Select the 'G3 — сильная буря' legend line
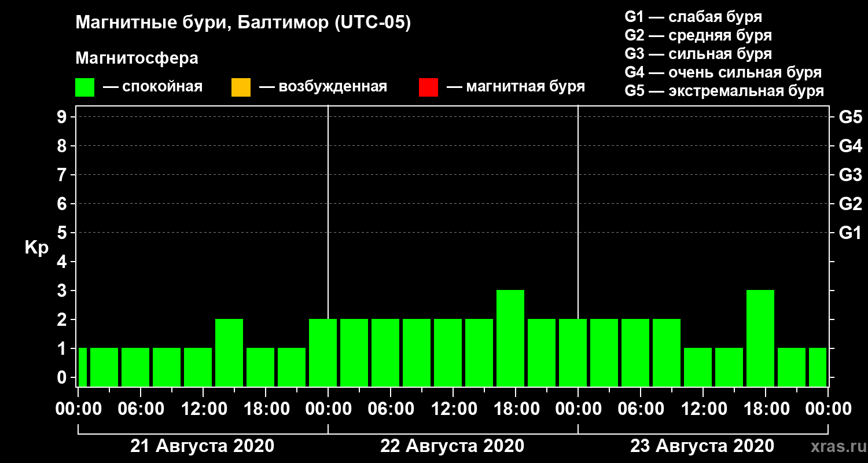868x463 pixels. tap(698, 54)
